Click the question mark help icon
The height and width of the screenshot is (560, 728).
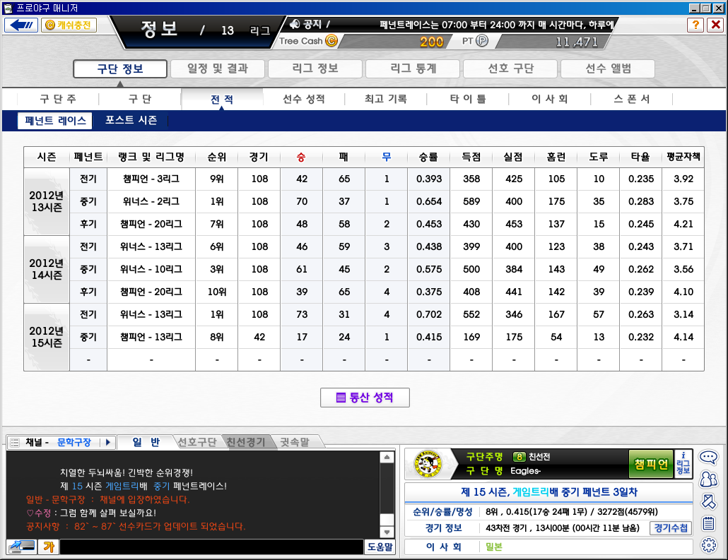(695, 25)
